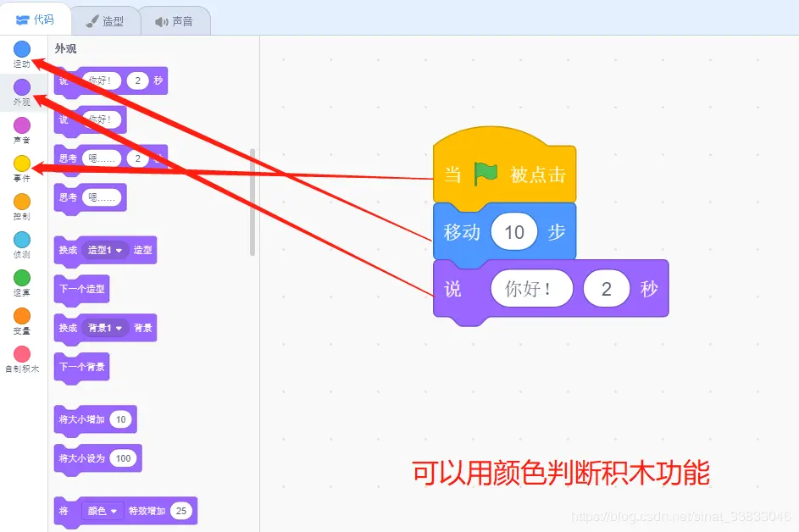Click the palette scrollbar
Viewport: 799px width, 532px height.
(x=252, y=195)
